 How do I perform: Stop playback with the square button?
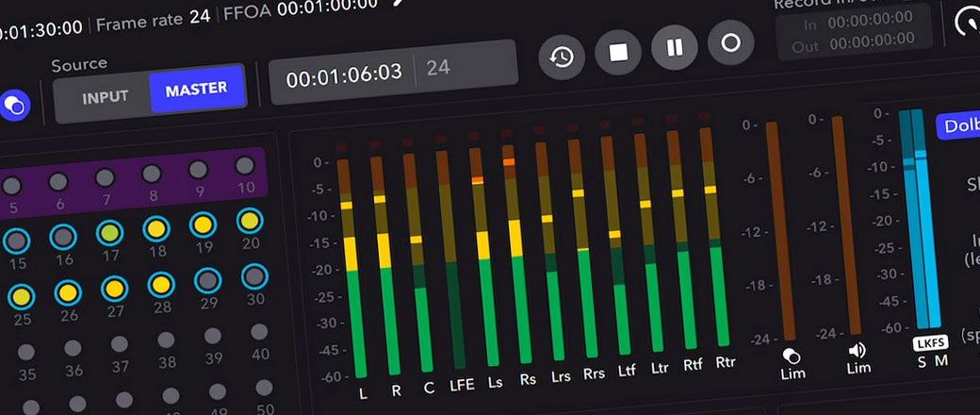click(x=618, y=52)
